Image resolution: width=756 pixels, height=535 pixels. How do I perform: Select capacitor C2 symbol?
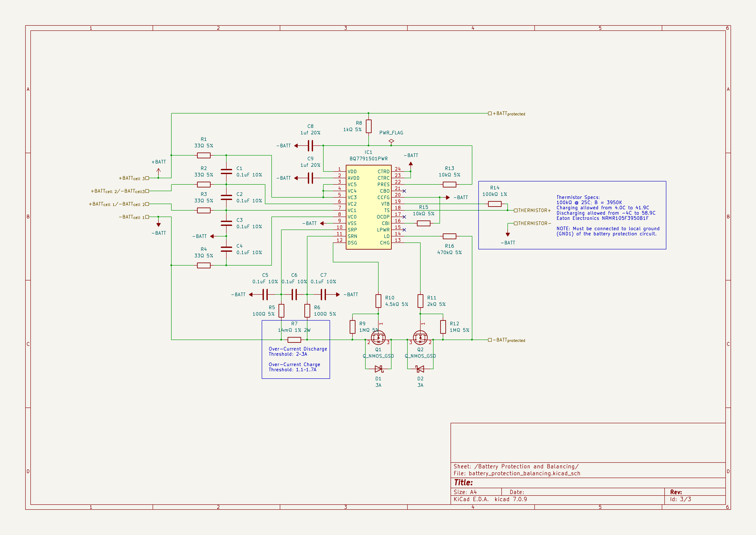226,197
